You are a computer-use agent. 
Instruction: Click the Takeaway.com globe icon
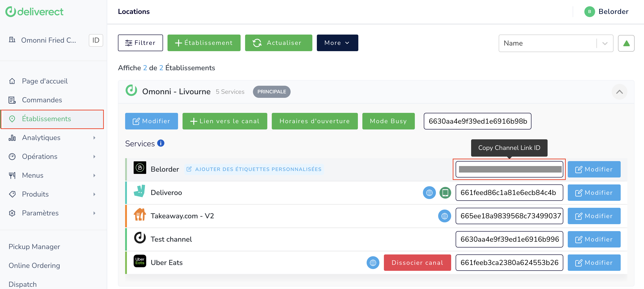tap(444, 216)
